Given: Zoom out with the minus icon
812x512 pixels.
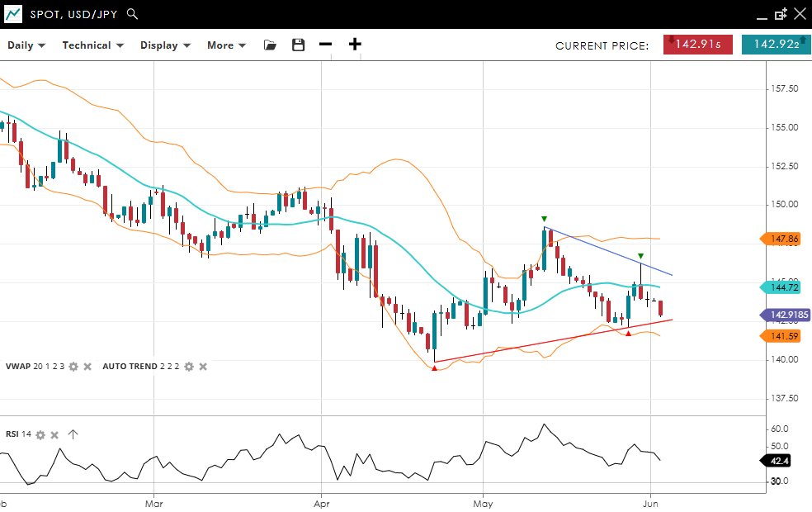Looking at the screenshot, I should (x=325, y=45).
